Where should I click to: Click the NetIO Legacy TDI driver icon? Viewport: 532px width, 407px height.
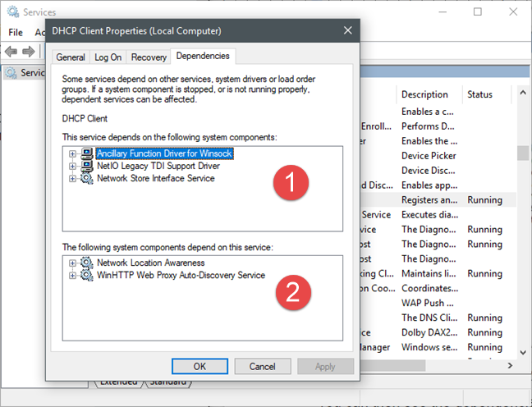(87, 166)
